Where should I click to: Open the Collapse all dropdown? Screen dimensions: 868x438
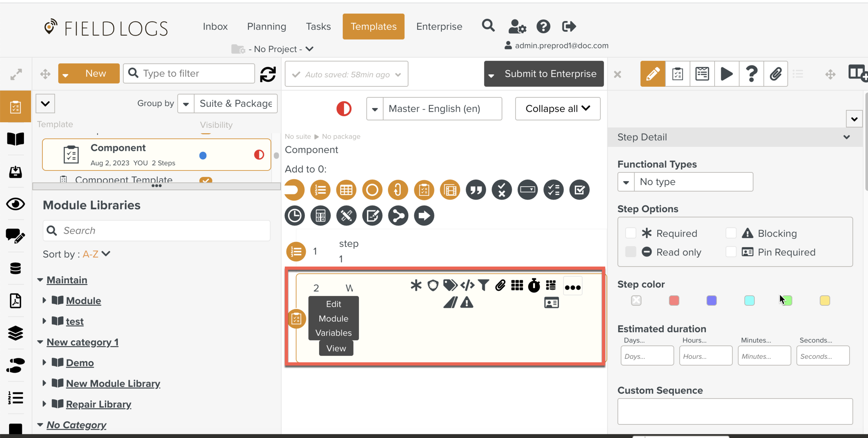tap(557, 109)
